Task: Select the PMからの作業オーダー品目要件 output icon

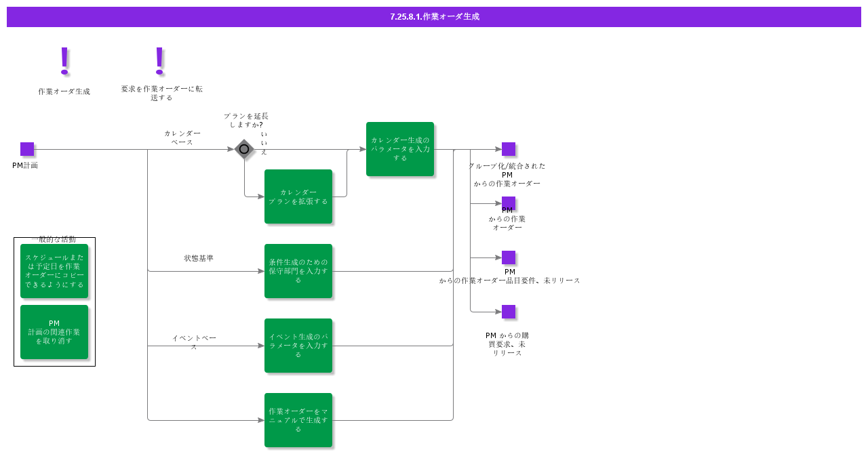Action: coord(508,258)
